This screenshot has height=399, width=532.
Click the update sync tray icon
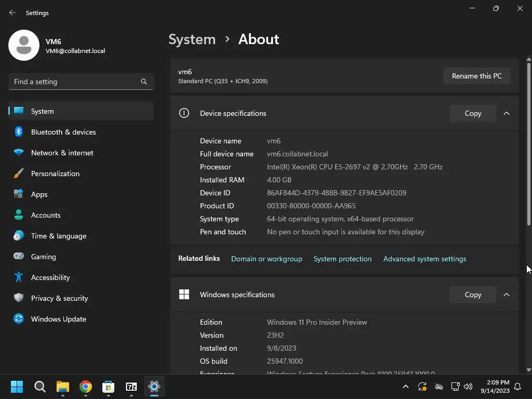[x=422, y=387]
